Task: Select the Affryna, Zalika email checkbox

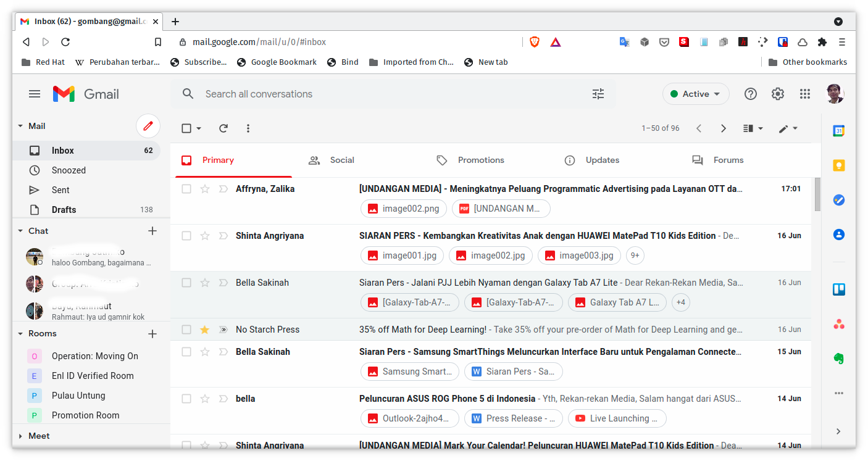Action: click(186, 189)
